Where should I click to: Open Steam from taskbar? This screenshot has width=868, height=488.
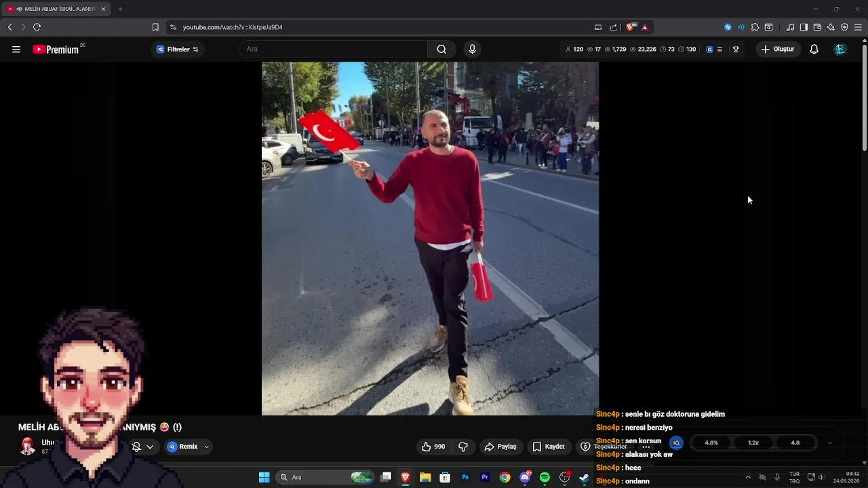pos(584,477)
